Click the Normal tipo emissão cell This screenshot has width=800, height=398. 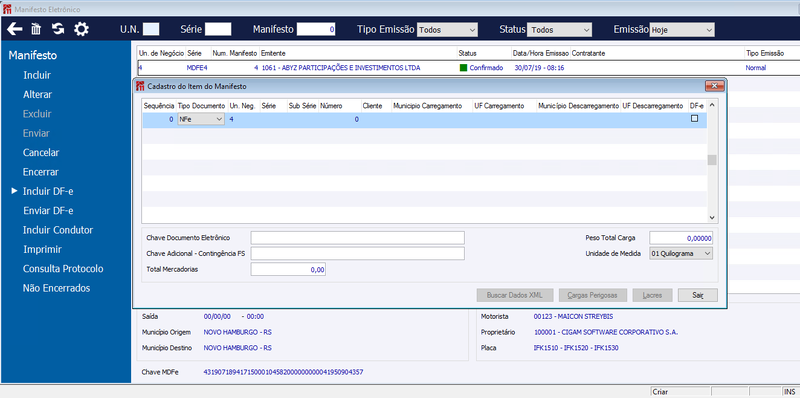[756, 67]
